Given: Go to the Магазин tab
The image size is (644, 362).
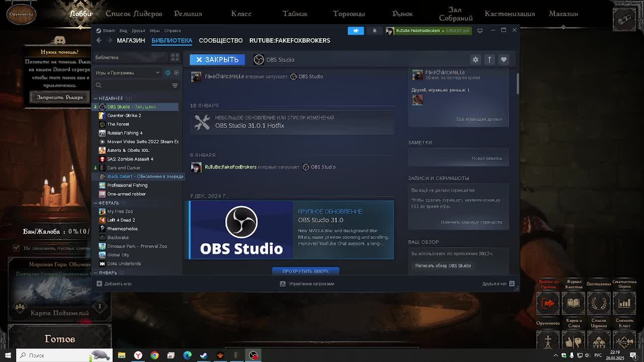Looking at the screenshot, I should point(131,40).
